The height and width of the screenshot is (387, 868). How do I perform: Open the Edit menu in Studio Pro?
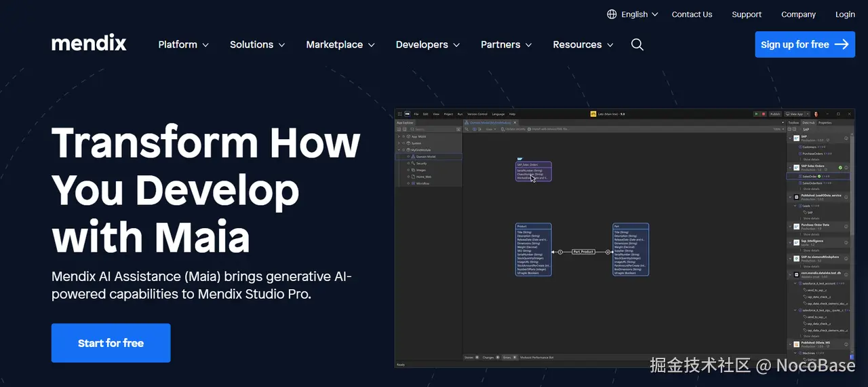tap(425, 114)
